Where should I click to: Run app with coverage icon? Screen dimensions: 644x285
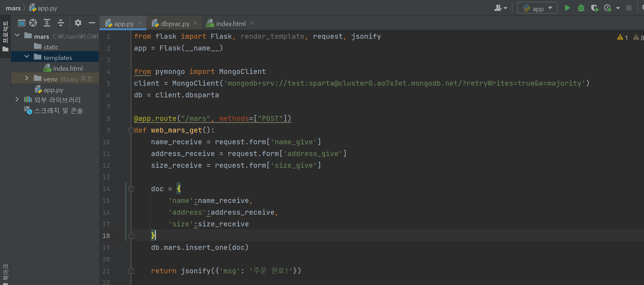(x=595, y=8)
